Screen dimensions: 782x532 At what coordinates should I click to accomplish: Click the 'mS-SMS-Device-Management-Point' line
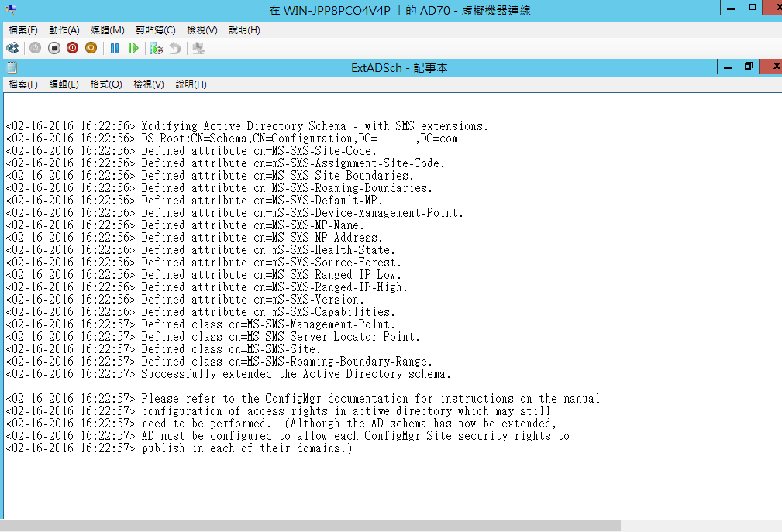(x=234, y=213)
